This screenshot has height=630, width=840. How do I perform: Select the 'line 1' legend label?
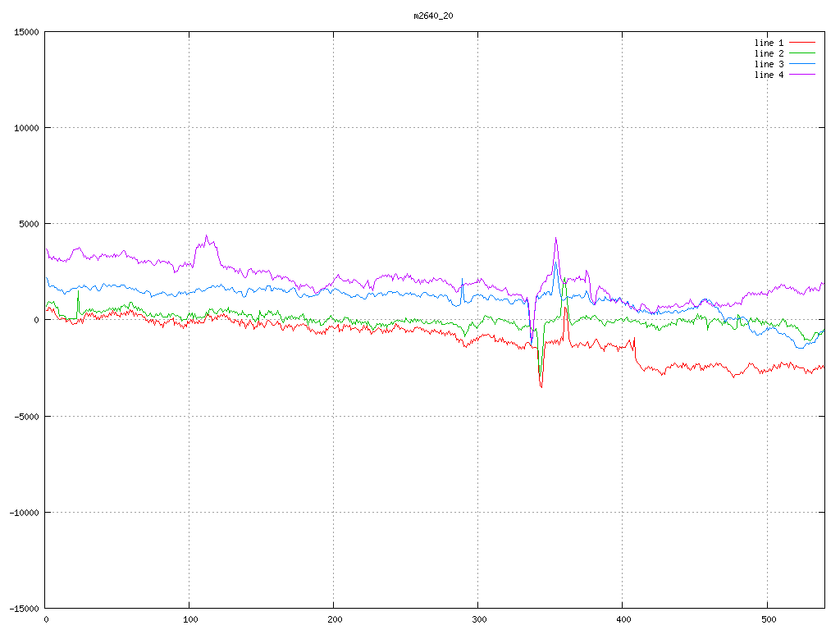click(x=769, y=43)
